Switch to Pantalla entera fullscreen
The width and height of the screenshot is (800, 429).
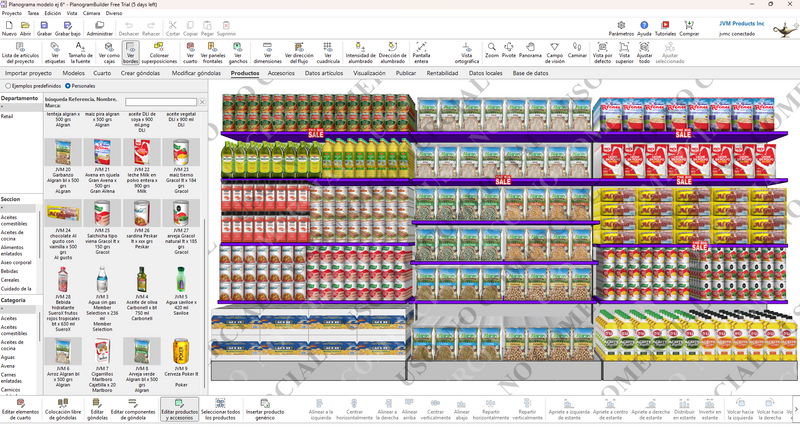click(421, 53)
